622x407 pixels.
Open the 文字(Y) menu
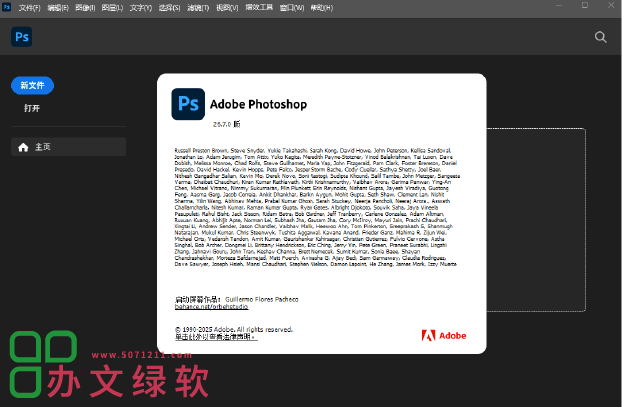pos(141,8)
